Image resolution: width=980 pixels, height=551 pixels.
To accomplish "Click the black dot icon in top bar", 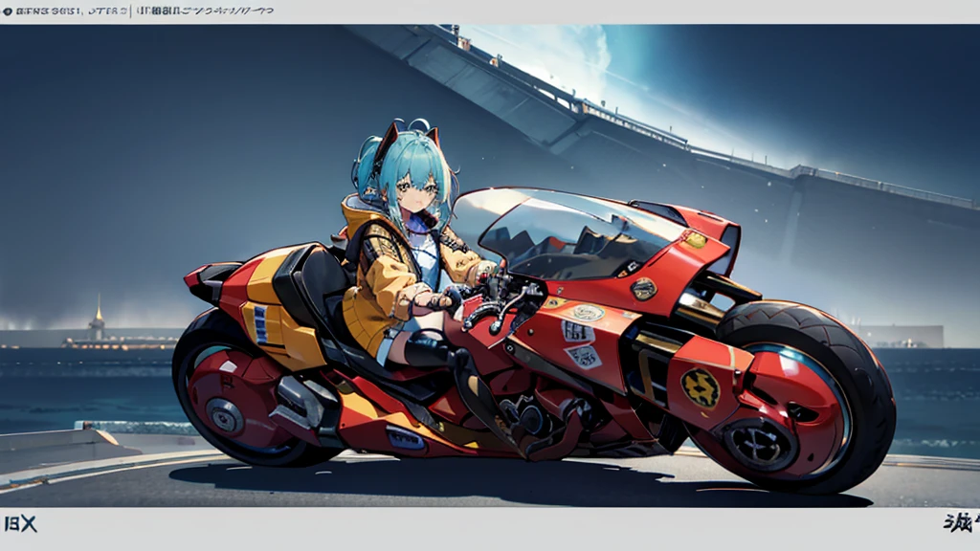I will point(8,11).
